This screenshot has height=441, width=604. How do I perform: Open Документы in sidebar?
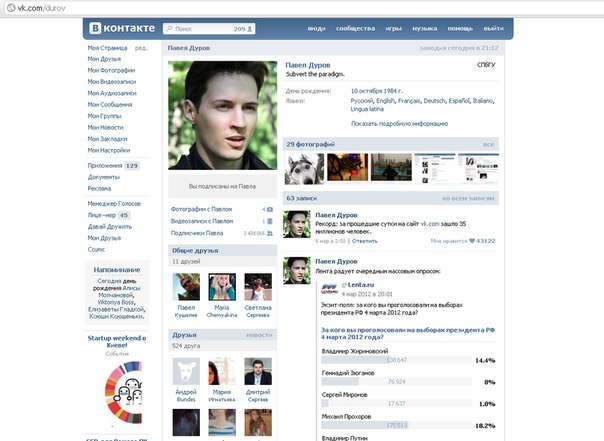point(104,177)
